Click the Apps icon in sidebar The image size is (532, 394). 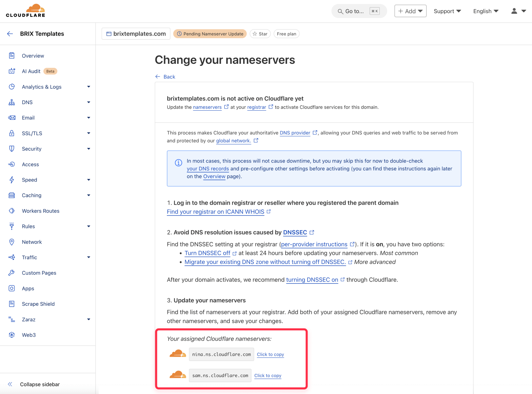click(x=12, y=288)
